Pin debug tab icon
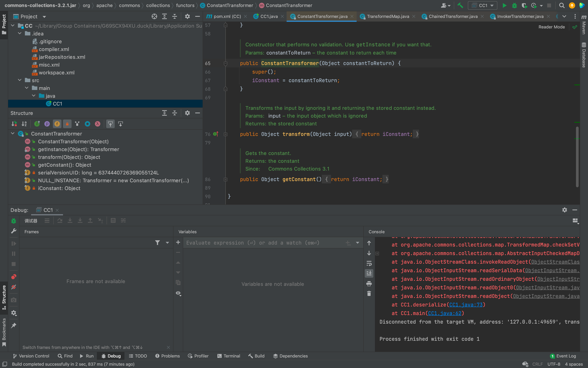This screenshot has width=588, height=368. (14, 325)
